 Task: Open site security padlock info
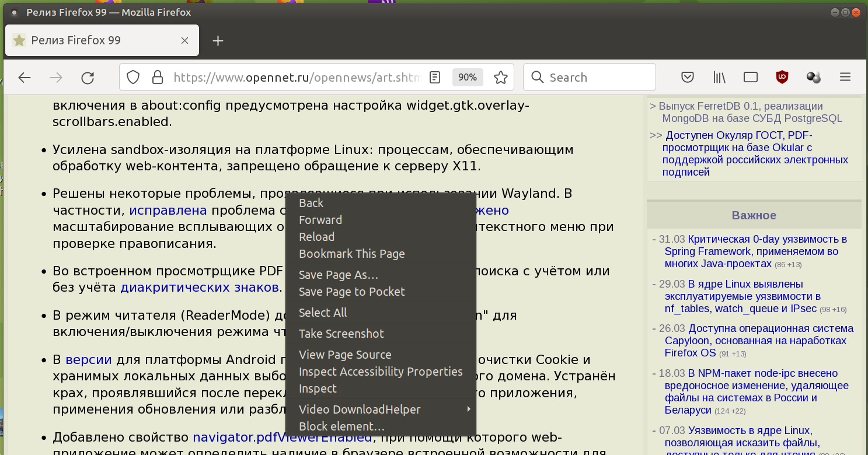coord(157,78)
